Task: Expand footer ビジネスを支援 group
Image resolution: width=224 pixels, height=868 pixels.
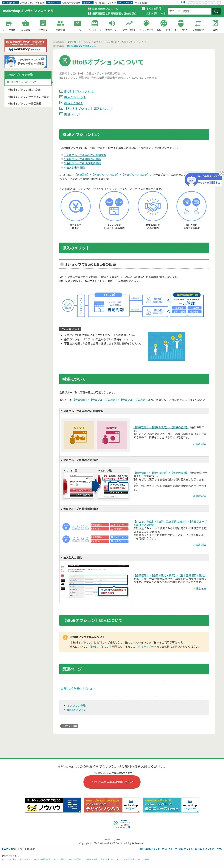Action: (x=91, y=859)
